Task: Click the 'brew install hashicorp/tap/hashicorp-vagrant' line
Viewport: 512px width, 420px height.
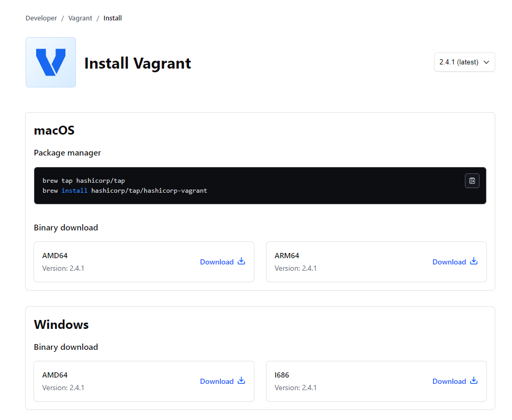Action: click(x=125, y=191)
